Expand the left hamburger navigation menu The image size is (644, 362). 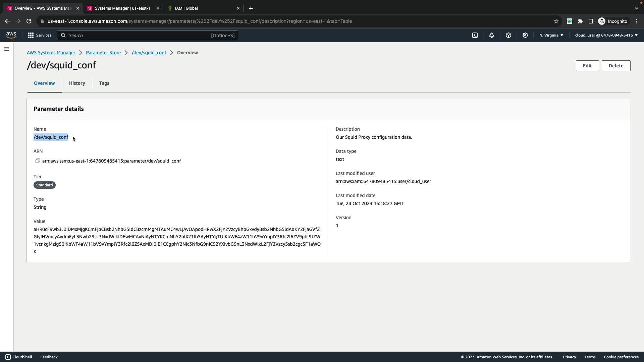(x=7, y=49)
